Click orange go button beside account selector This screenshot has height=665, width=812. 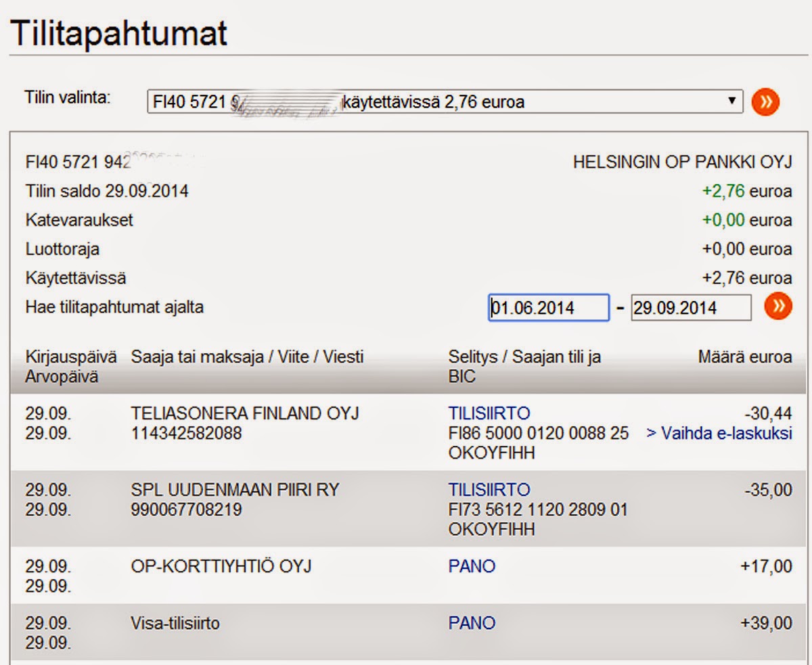(765, 102)
